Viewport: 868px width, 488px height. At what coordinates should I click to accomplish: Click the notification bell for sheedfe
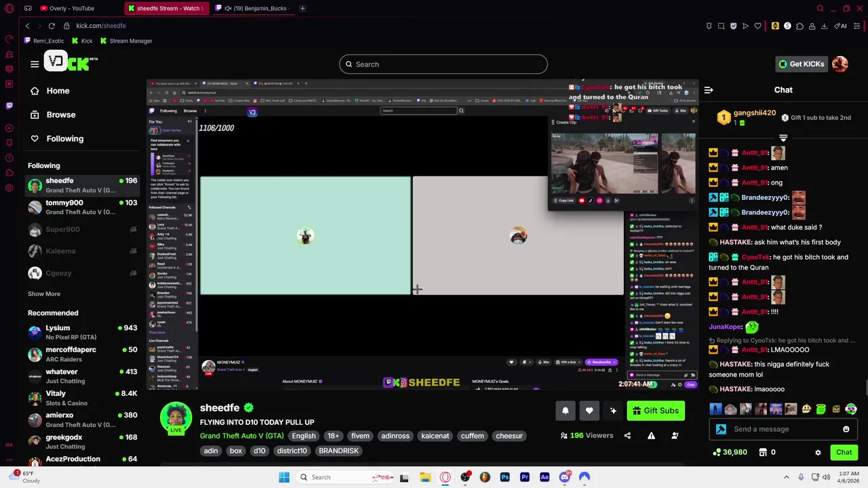[x=566, y=411]
